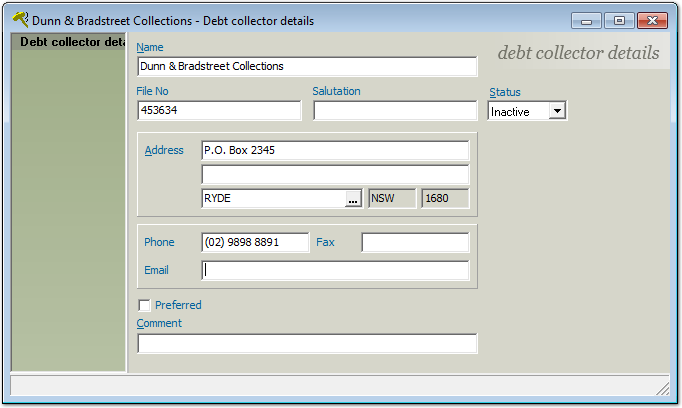Maximize the debt collector window
The width and height of the screenshot is (682, 408).
[619, 20]
